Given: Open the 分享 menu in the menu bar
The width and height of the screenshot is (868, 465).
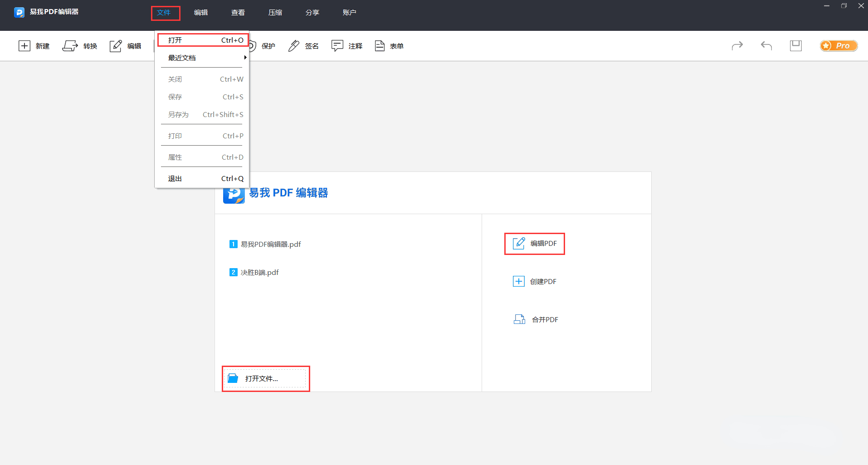Looking at the screenshot, I should point(312,13).
